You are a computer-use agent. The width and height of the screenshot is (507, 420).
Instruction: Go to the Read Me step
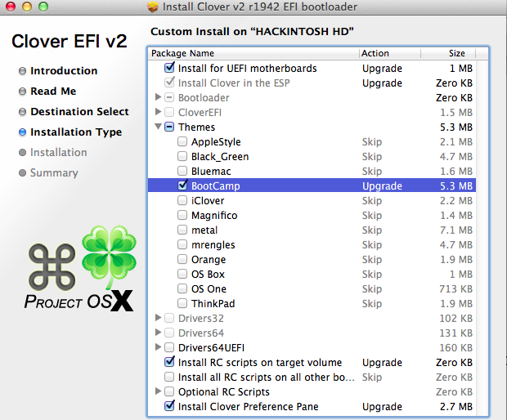pos(53,92)
